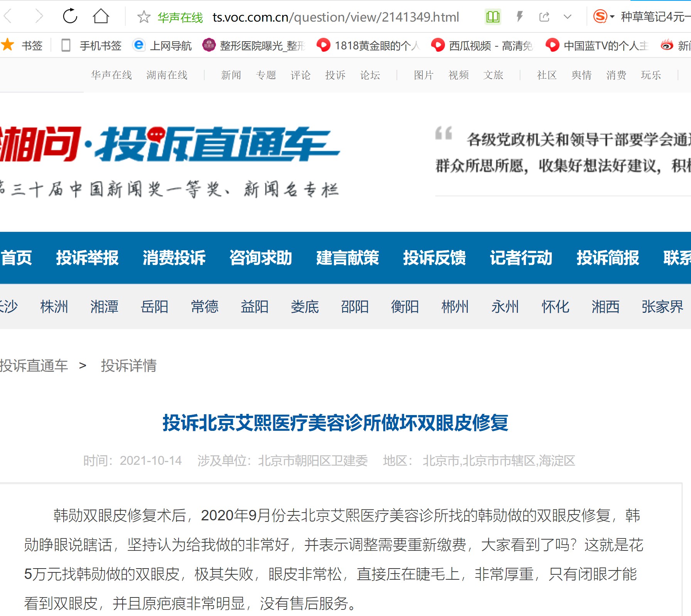Open 消费 in top navigation
The height and width of the screenshot is (616, 691).
click(x=616, y=75)
